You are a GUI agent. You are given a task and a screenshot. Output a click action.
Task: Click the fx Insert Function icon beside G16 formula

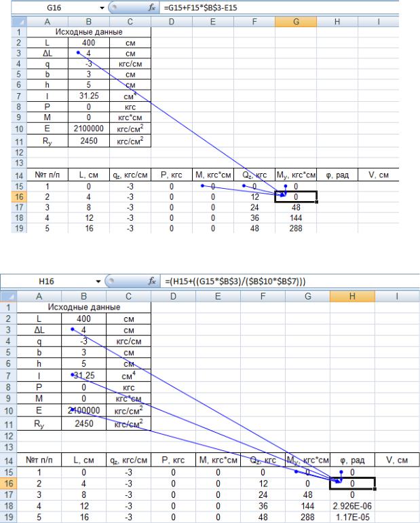coord(152,7)
